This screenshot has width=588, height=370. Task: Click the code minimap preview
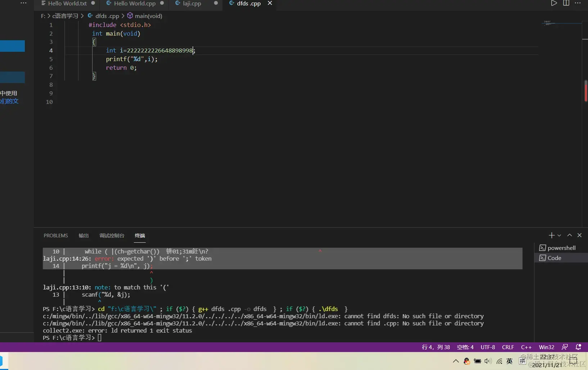tap(561, 23)
